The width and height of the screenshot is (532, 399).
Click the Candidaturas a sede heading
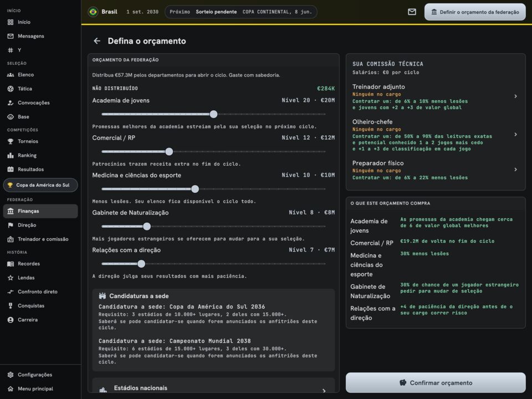pos(139,296)
